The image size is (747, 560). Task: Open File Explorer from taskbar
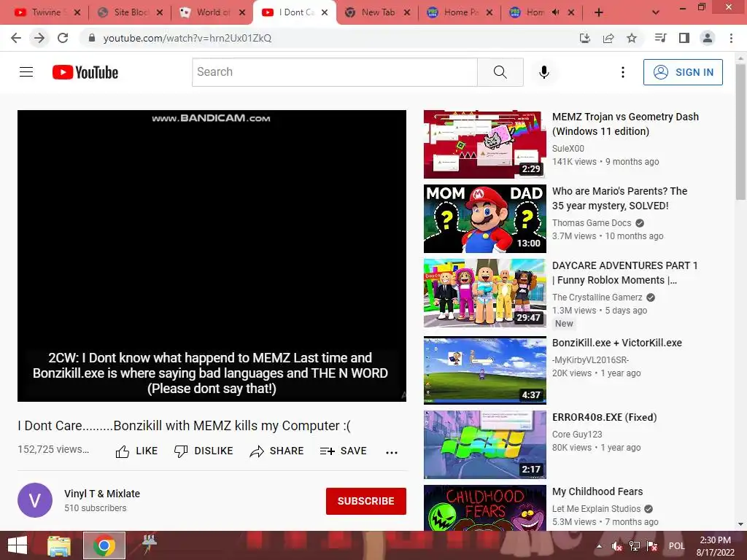(x=59, y=545)
